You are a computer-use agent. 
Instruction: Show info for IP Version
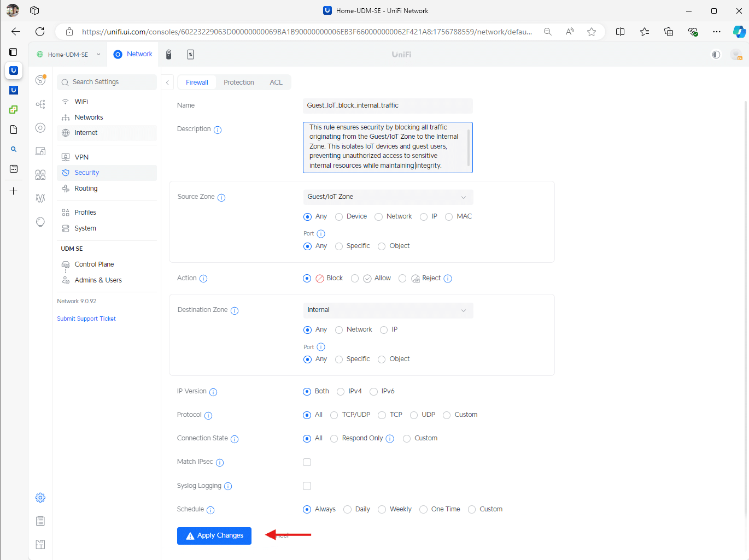click(x=213, y=392)
